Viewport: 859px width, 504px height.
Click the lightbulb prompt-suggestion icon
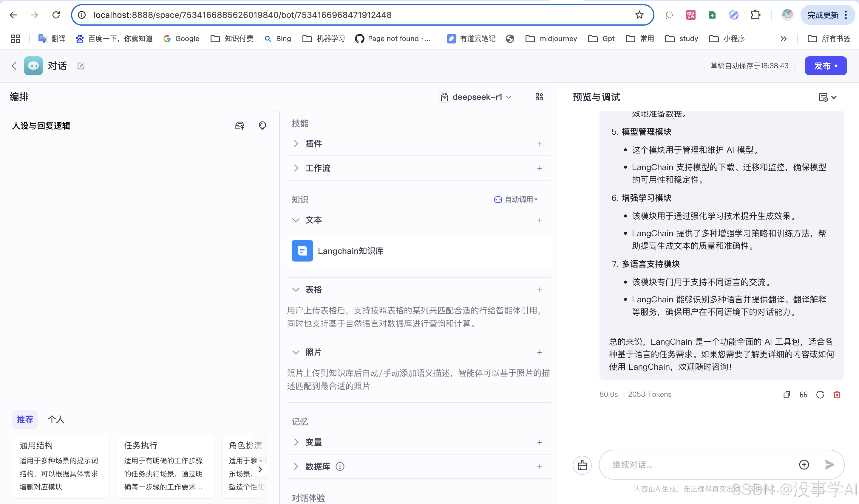point(262,126)
